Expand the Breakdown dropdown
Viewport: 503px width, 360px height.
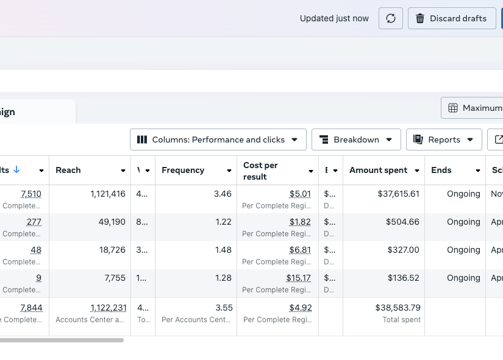[x=356, y=140]
